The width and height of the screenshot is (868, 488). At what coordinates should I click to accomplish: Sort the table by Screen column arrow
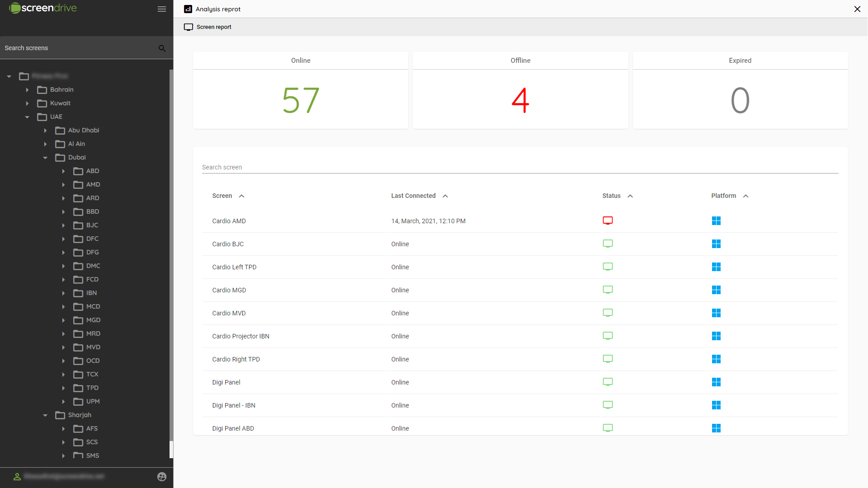[242, 196]
